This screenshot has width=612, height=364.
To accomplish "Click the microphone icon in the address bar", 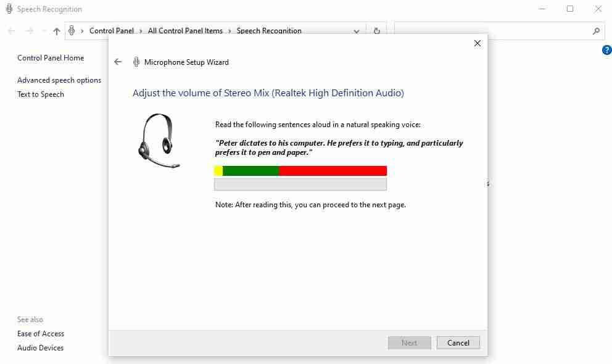I will coord(72,30).
